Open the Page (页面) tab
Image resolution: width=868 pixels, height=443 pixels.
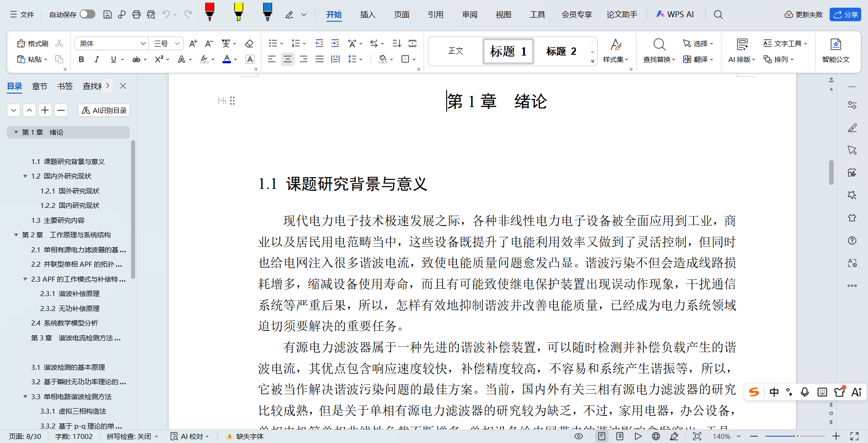click(401, 14)
